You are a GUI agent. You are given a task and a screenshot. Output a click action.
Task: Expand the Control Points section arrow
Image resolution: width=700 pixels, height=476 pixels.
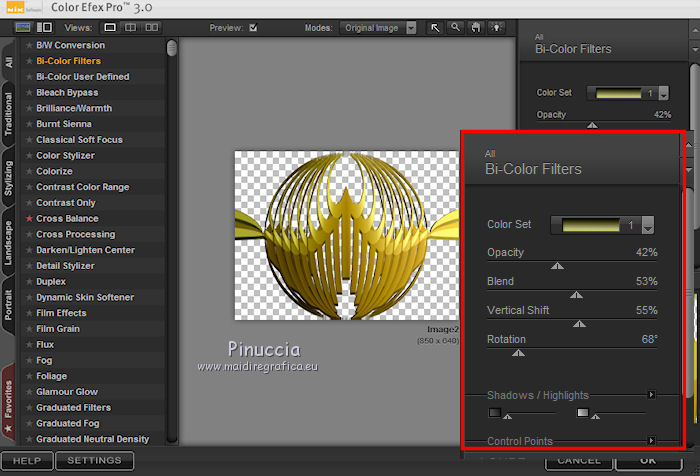[x=651, y=441]
